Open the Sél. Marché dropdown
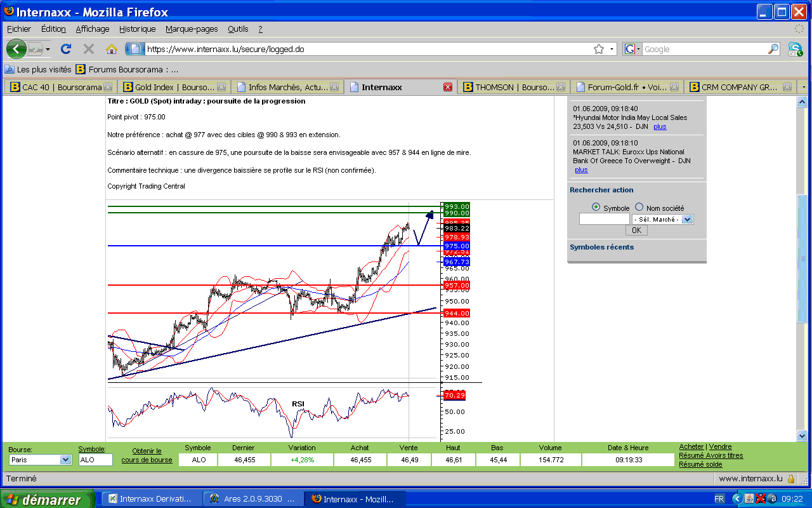This screenshot has width=812, height=508. coord(687,219)
